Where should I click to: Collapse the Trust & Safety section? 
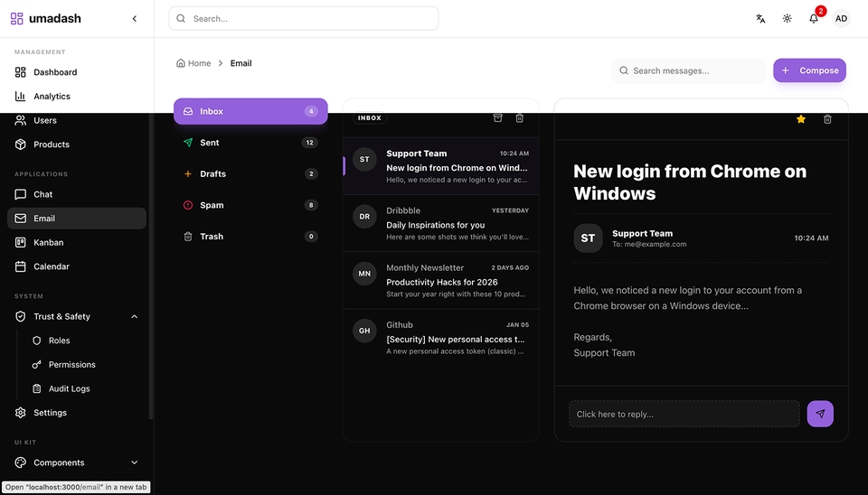(x=135, y=316)
